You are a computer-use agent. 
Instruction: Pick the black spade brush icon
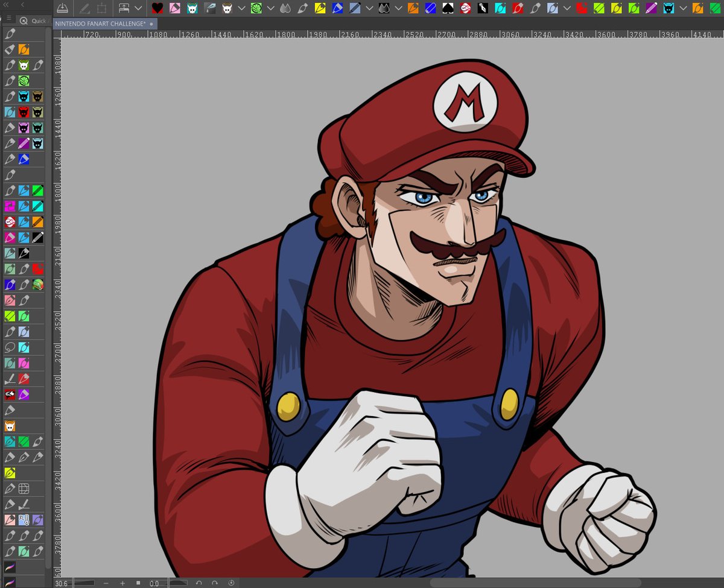(x=448, y=8)
